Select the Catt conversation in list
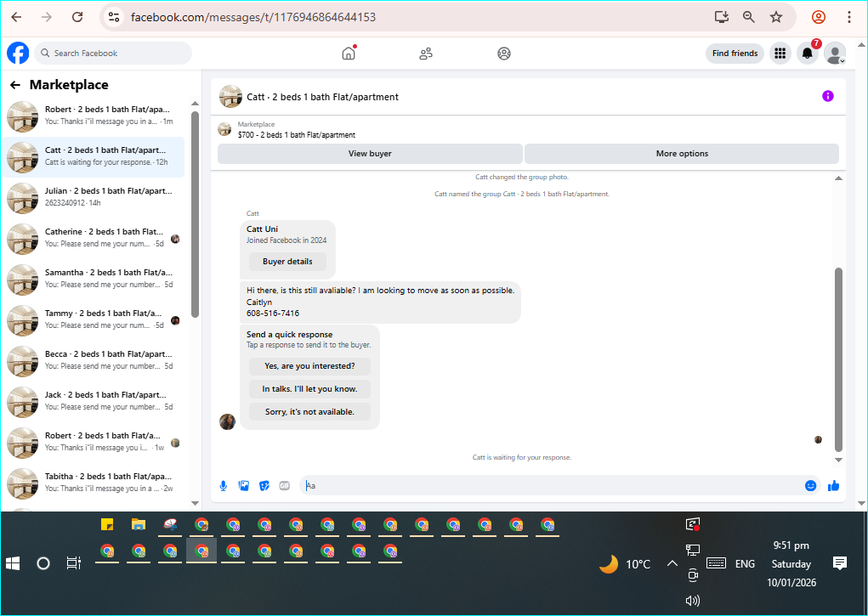 pos(94,157)
